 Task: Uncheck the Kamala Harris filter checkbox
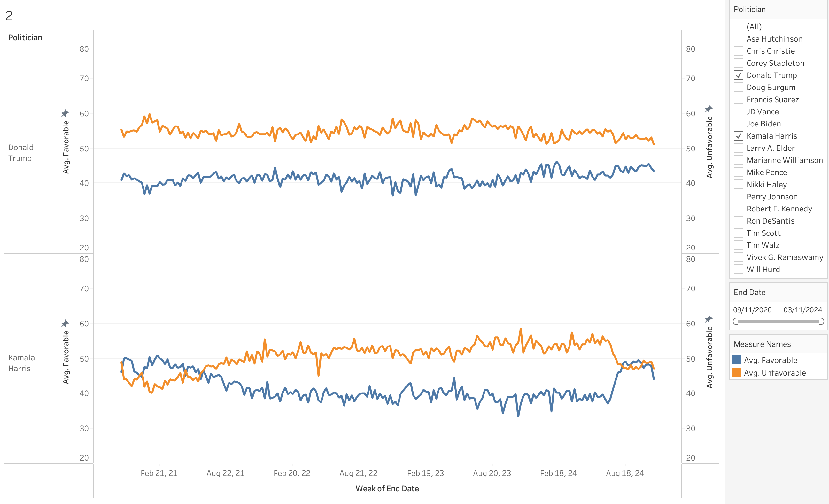pyautogui.click(x=739, y=136)
